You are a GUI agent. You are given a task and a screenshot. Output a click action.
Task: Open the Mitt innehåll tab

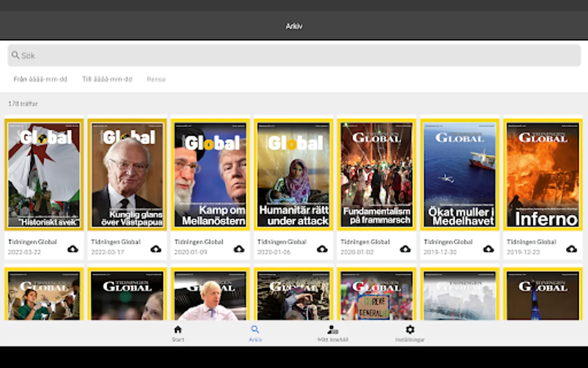point(333,334)
